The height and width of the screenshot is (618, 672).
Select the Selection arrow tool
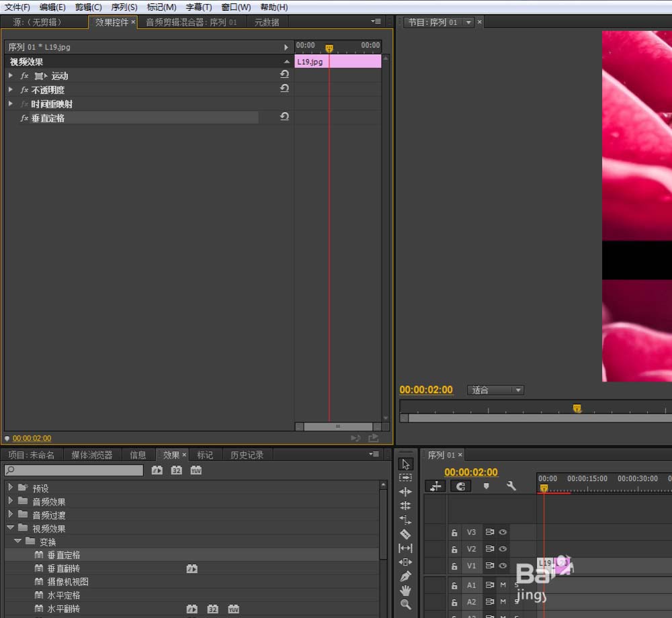coord(405,464)
